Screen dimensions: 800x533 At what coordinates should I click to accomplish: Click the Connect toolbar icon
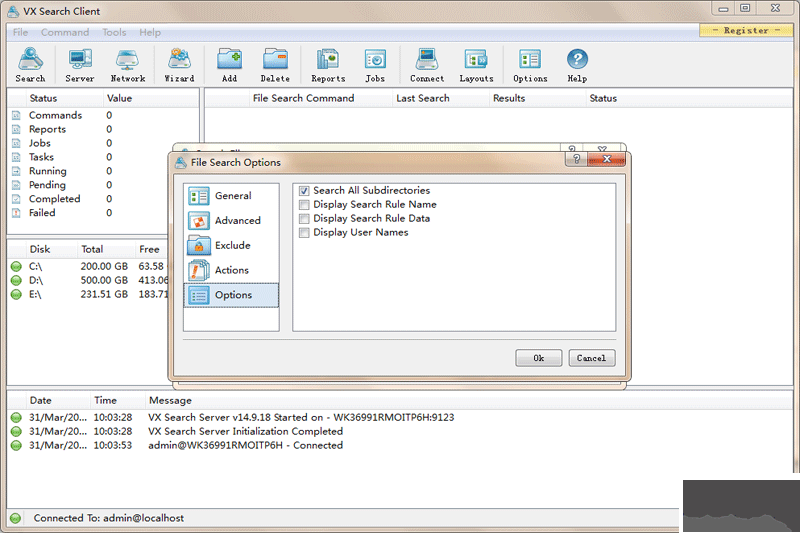tap(427, 64)
